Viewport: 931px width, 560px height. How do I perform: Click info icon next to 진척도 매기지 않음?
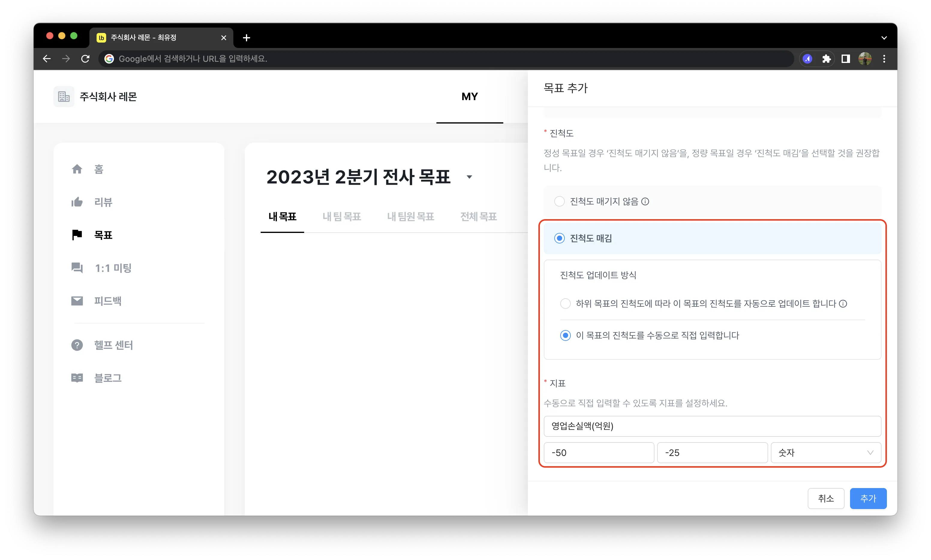click(x=645, y=201)
